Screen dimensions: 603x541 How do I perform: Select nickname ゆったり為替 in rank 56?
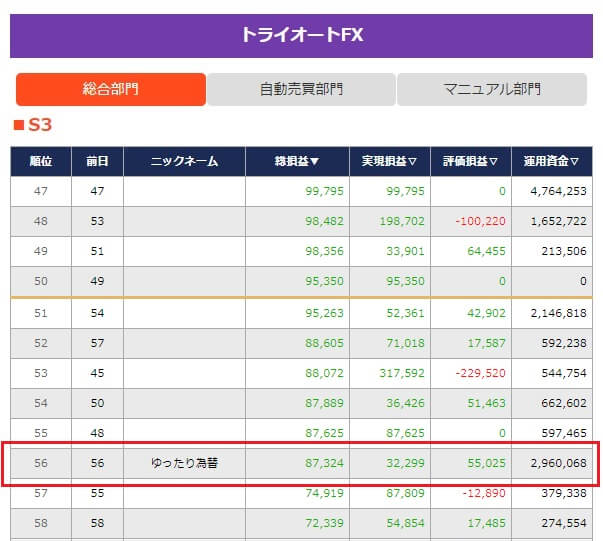pos(184,463)
